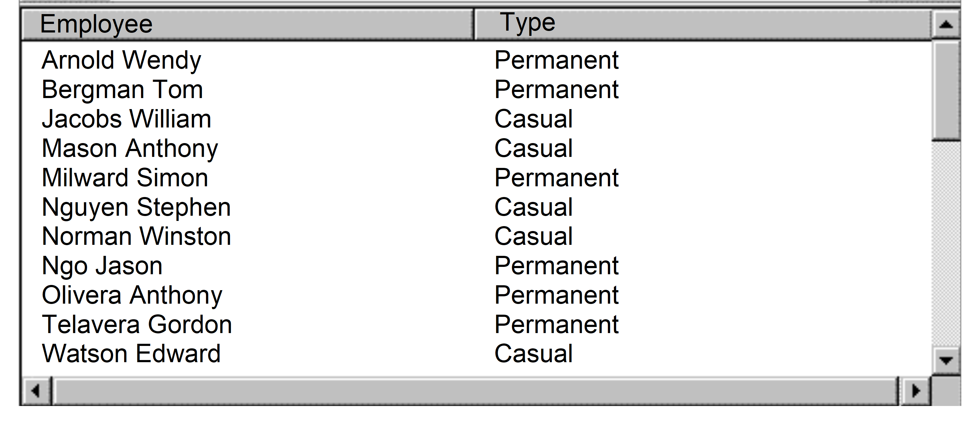This screenshot has height=421, width=980.
Task: Click the scroll down arrow button
Action: (946, 359)
